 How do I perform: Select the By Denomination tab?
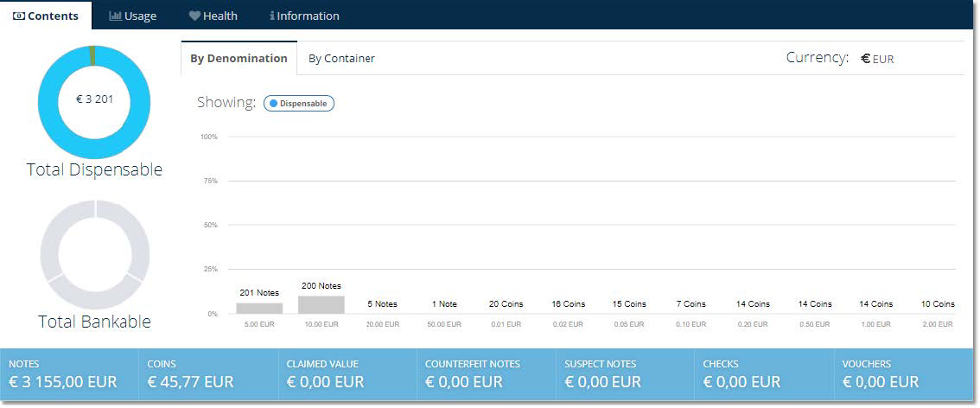239,59
